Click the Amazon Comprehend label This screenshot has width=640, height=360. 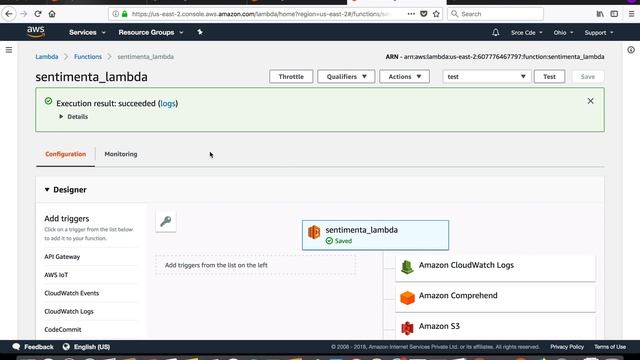coord(458,296)
